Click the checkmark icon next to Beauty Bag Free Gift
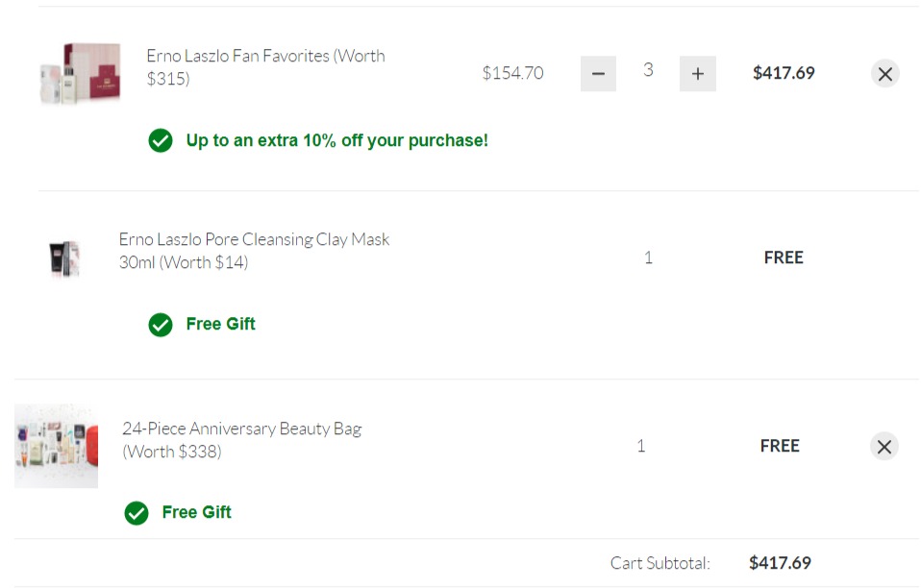921x588 pixels. [137, 513]
